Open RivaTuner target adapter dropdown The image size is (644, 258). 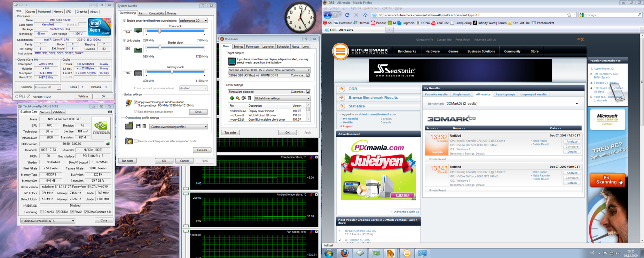point(269,70)
